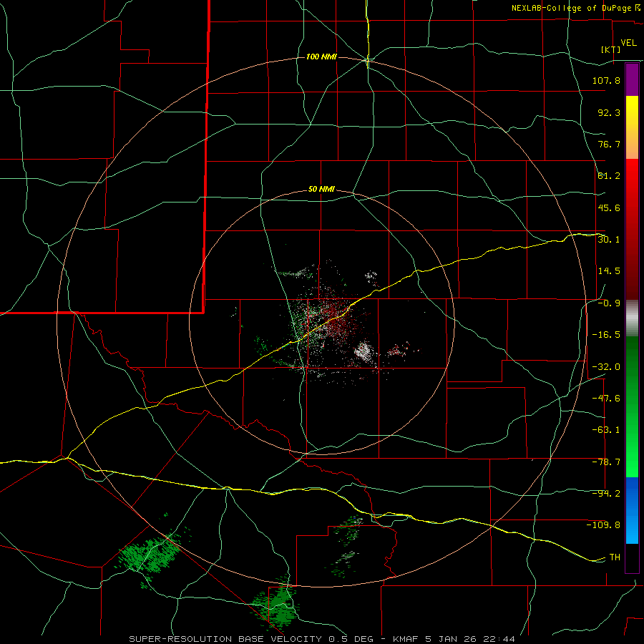Click the 45.6 legend value
Screen dimensions: 644x644
[609, 208]
